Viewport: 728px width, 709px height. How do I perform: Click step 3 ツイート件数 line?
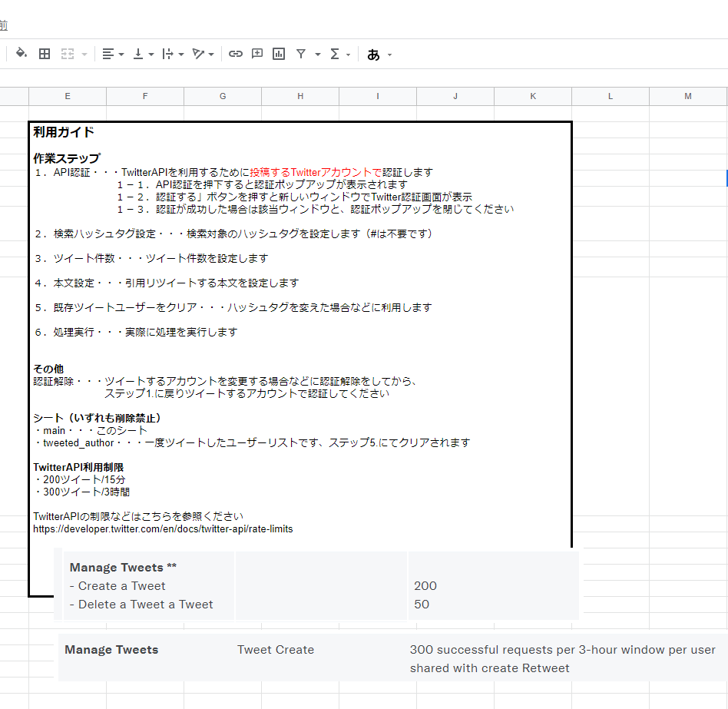[x=152, y=258]
